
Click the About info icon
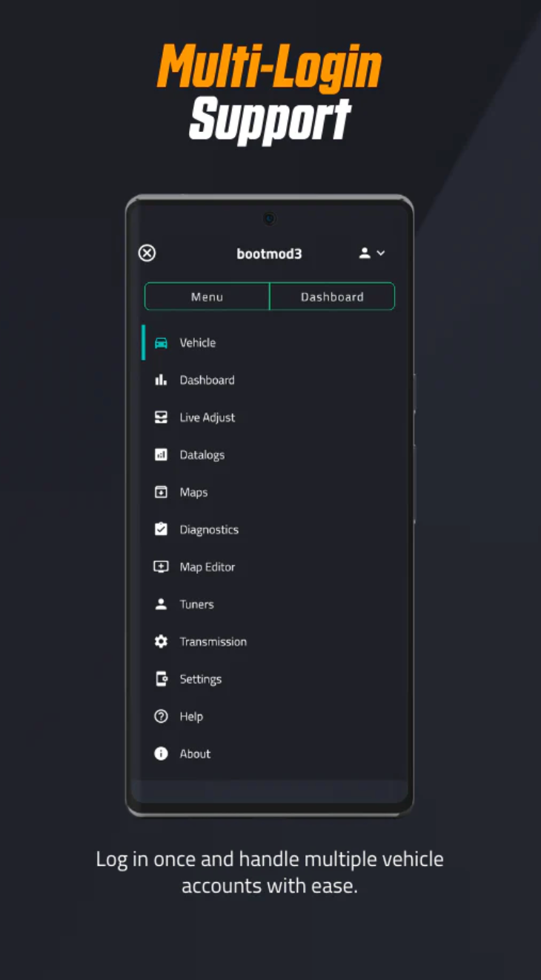[161, 754]
